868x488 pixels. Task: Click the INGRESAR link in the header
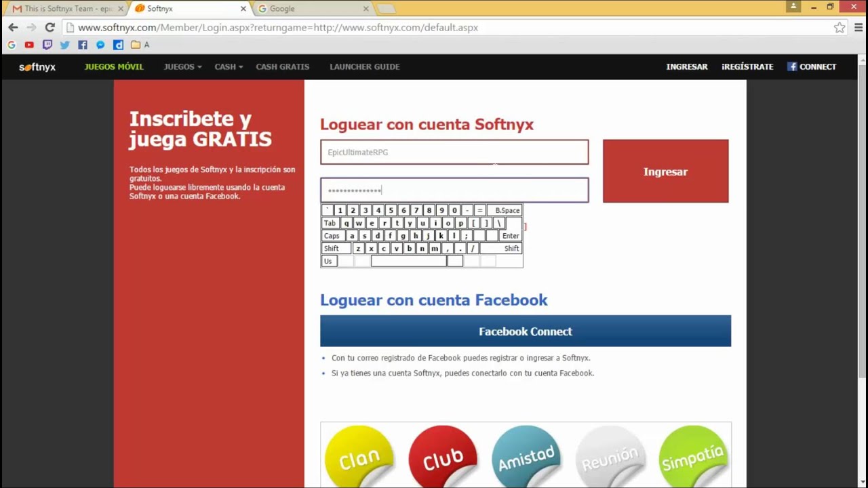tap(687, 66)
